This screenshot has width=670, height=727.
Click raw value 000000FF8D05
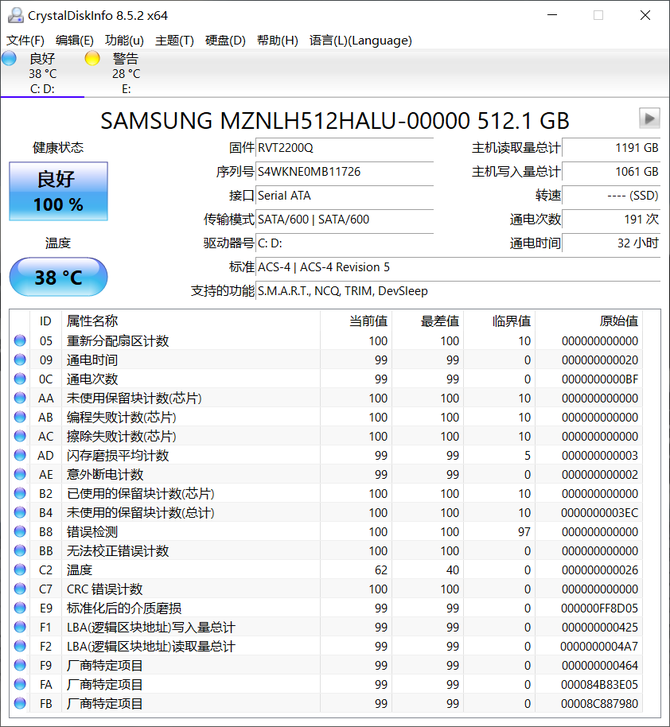point(600,608)
